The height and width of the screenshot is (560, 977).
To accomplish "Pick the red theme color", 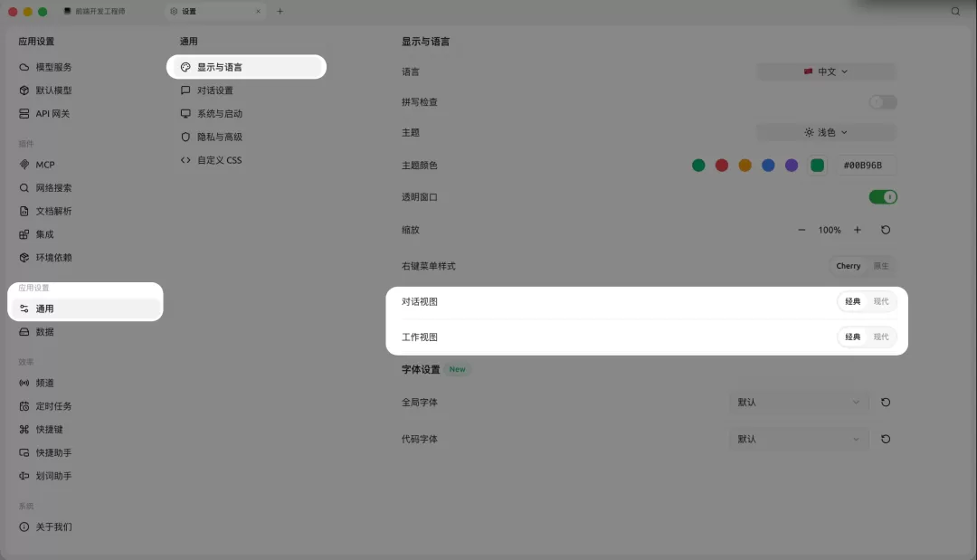I will pyautogui.click(x=722, y=165).
